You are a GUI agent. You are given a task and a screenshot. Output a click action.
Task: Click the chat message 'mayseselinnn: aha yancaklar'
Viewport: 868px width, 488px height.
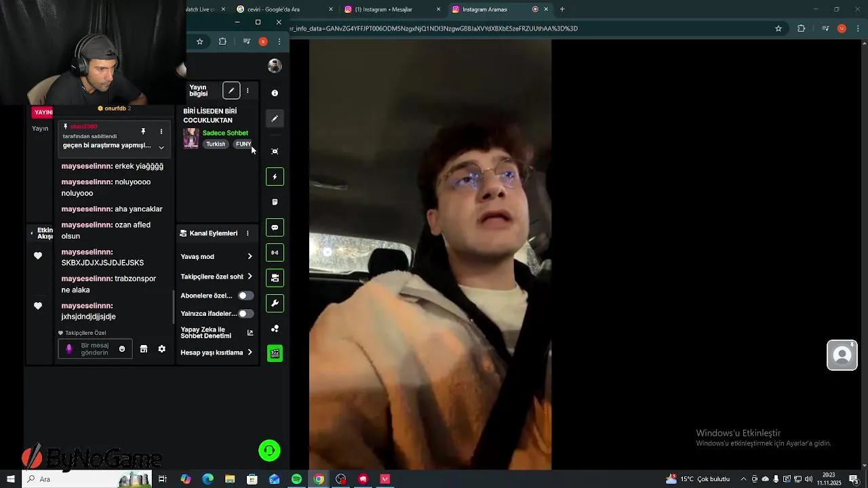coord(112,209)
